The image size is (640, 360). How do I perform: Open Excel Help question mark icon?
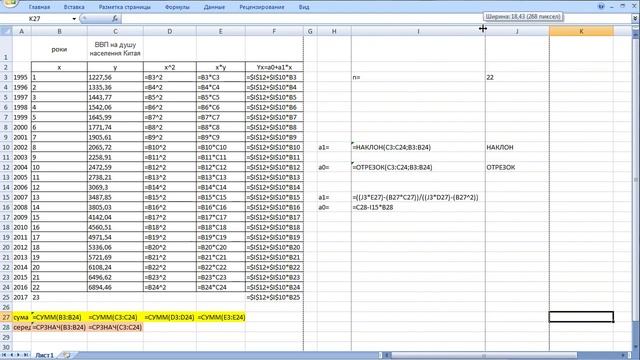pos(601,7)
